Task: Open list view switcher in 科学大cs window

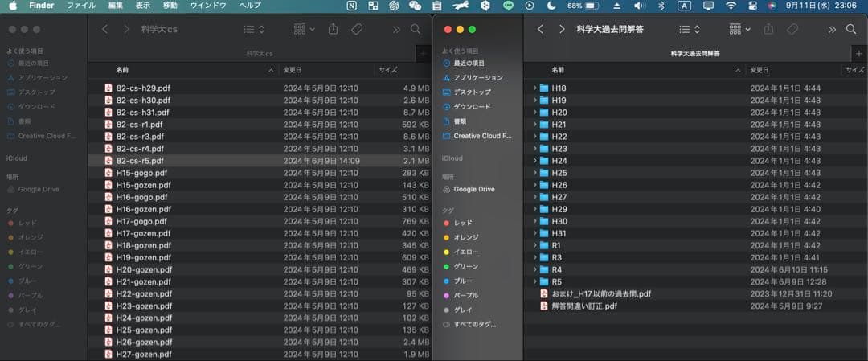Action: [x=254, y=29]
